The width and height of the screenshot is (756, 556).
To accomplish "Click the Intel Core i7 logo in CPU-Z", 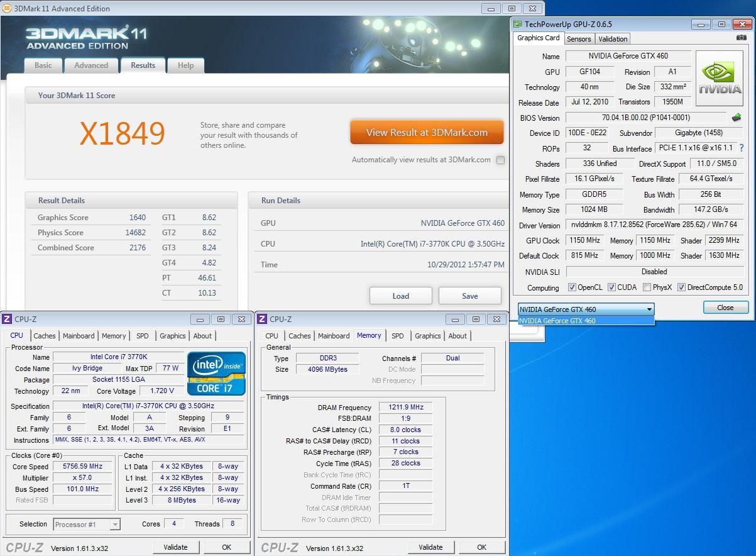I will point(216,373).
